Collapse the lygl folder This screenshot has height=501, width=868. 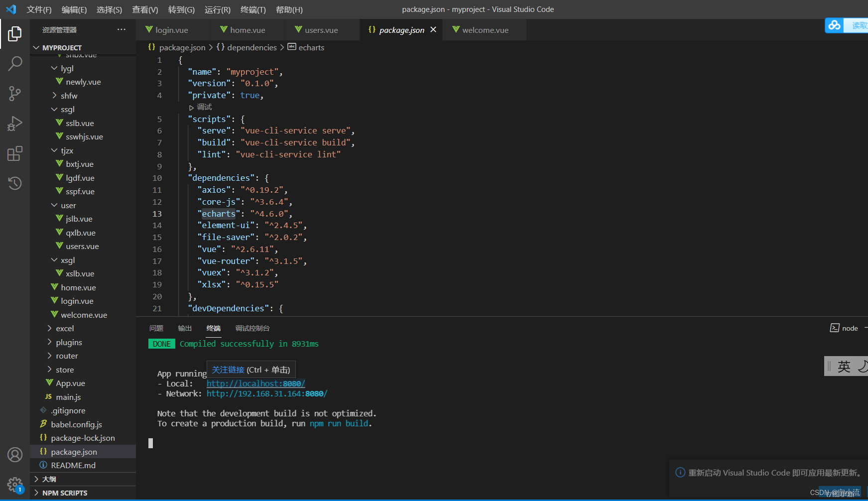click(x=67, y=68)
